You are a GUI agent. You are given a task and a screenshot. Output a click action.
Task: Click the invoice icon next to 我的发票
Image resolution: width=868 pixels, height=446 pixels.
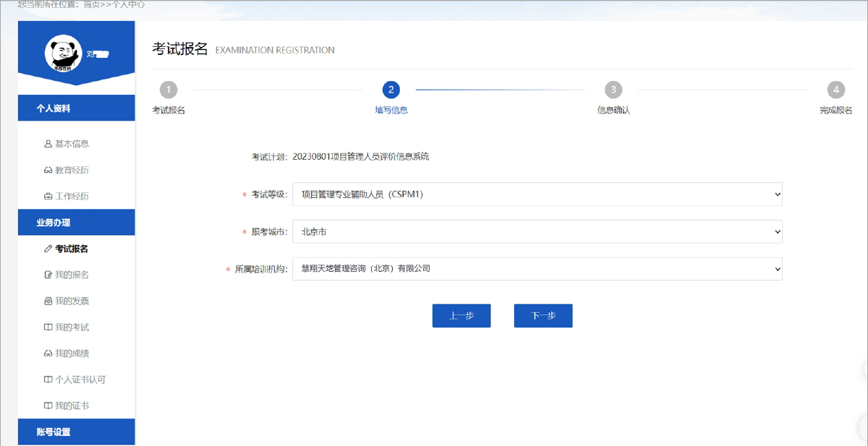coord(48,300)
